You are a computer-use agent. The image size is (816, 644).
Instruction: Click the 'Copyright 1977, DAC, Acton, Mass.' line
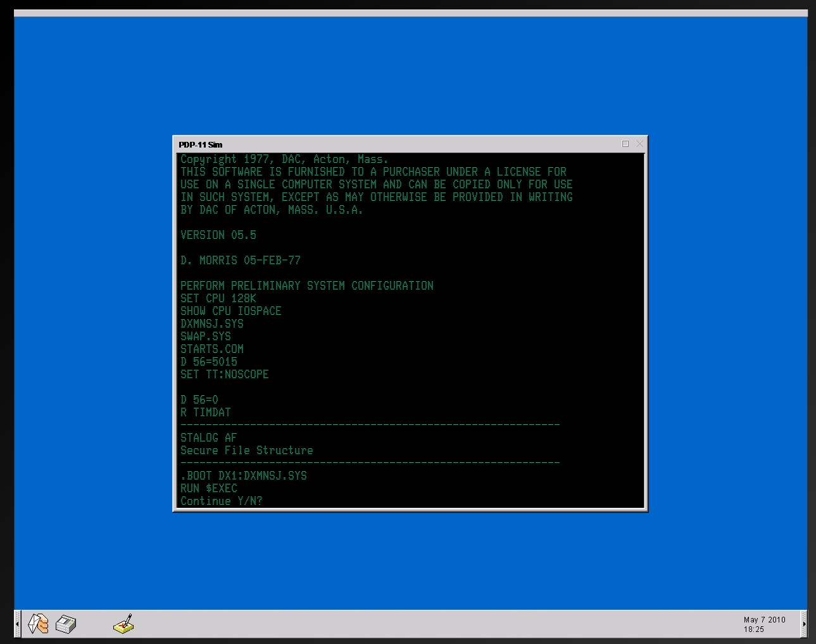(284, 159)
